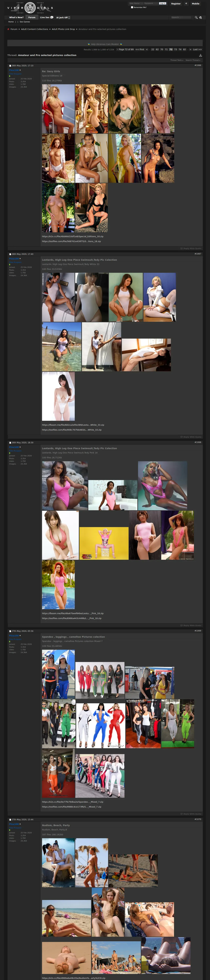Expand the Search Thread menu
Screen dimensions: 210x980
[193, 60]
